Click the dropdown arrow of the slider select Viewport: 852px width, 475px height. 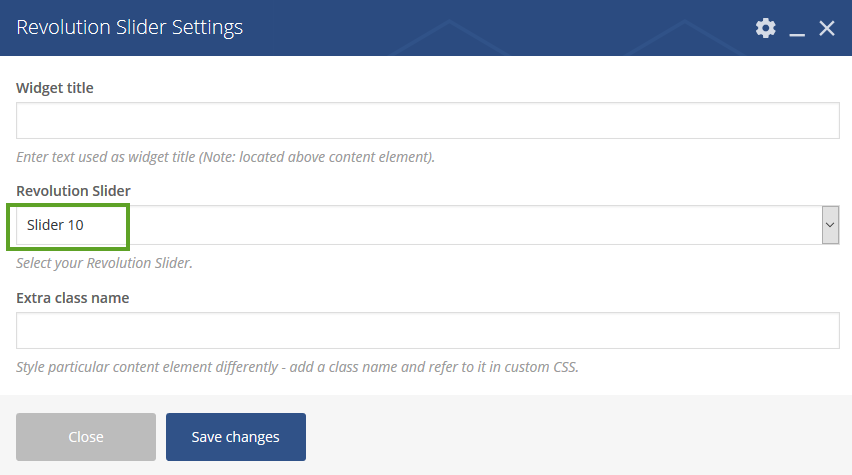[830, 225]
